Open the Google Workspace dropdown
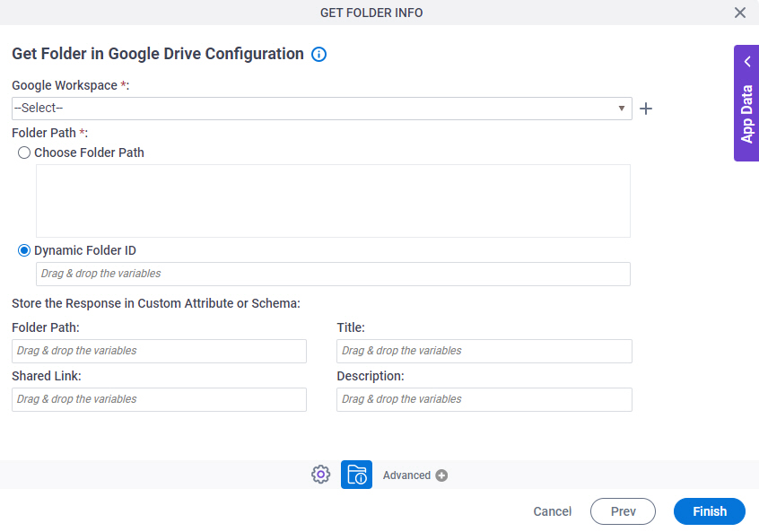This screenshot has width=759, height=532. tap(322, 109)
